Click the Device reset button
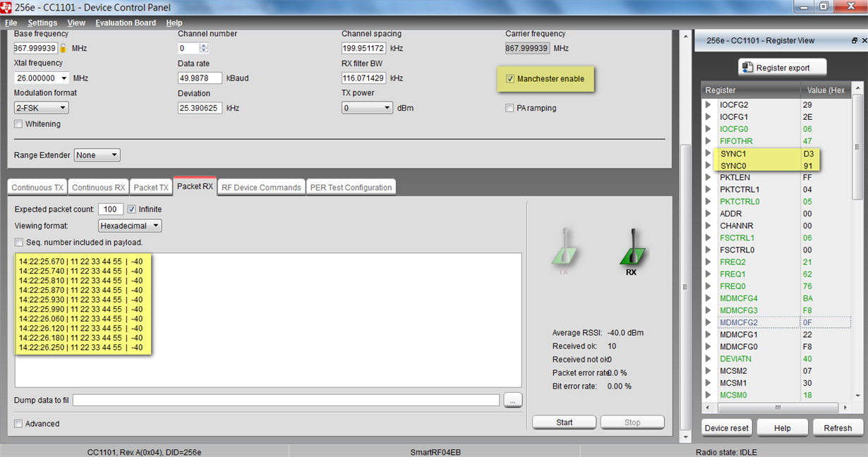Viewport: 868px width, 457px height. pos(727,428)
